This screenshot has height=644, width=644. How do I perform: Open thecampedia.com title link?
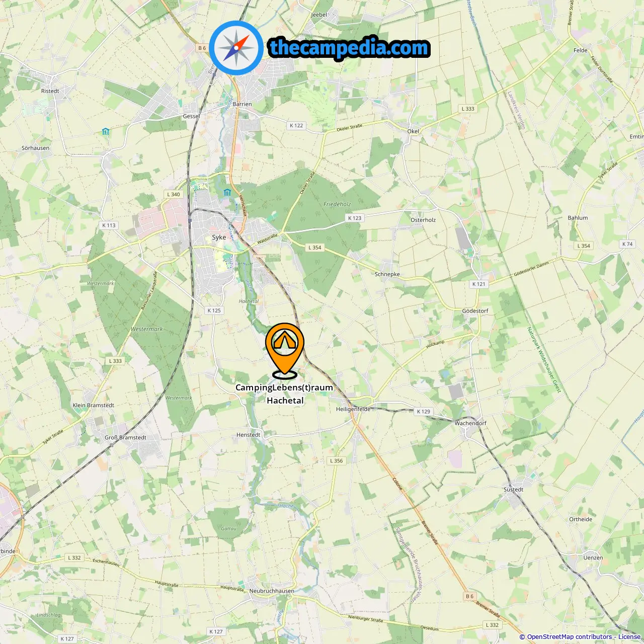349,48
